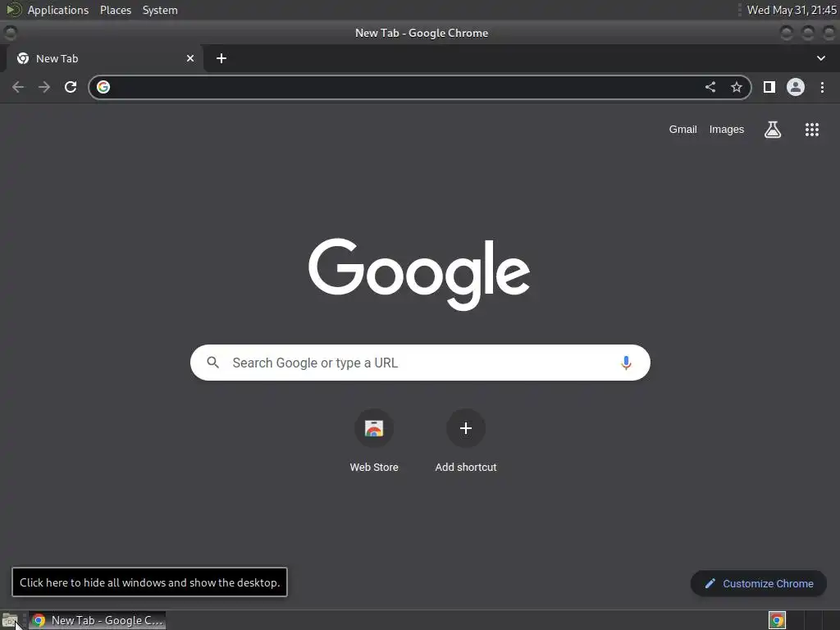Image resolution: width=840 pixels, height=630 pixels.
Task: Open a new tab with plus button
Action: (221, 58)
